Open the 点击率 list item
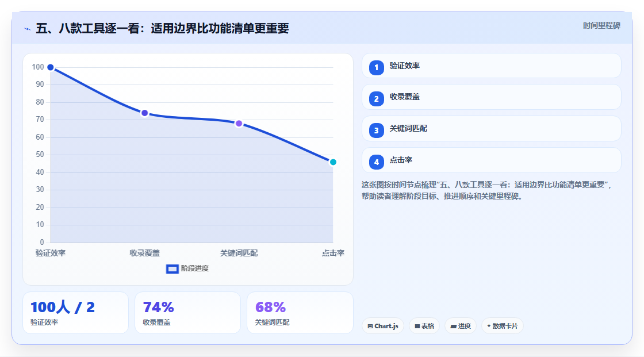 [491, 160]
